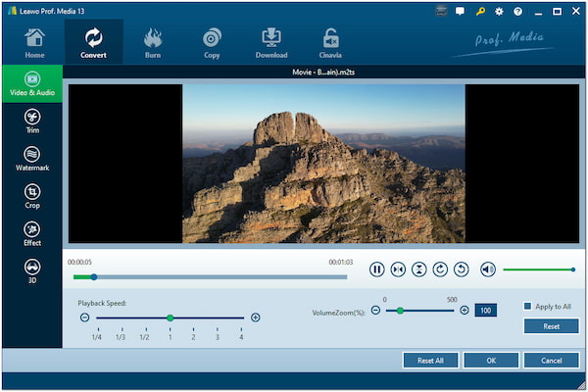The width and height of the screenshot is (588, 392).
Task: Open the Crop tool
Action: point(31,196)
